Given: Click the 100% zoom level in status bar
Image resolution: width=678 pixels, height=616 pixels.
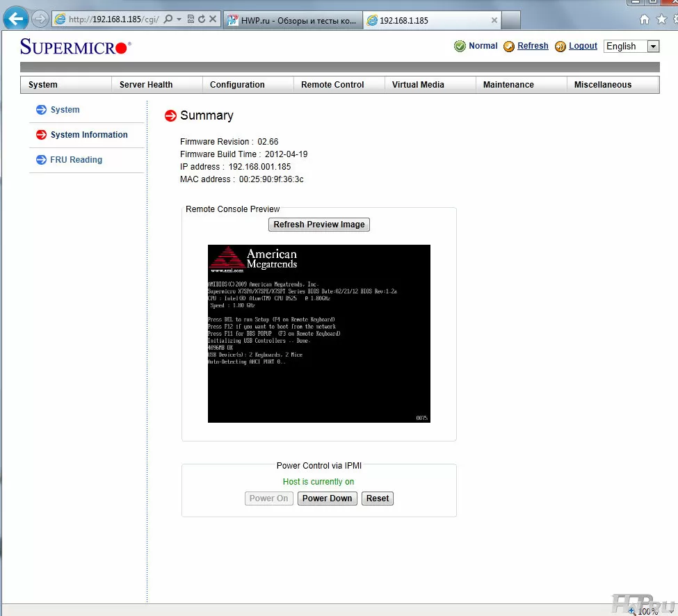Looking at the screenshot, I should tap(647, 611).
